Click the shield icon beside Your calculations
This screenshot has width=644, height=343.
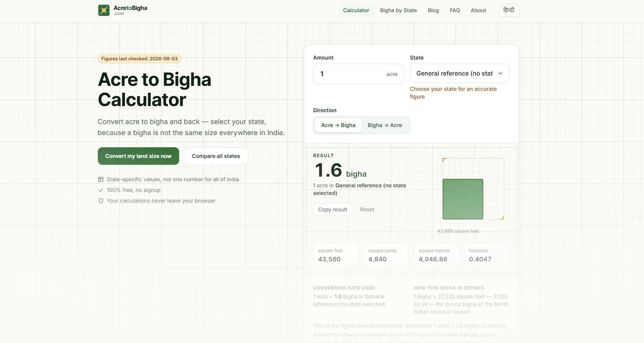click(101, 201)
